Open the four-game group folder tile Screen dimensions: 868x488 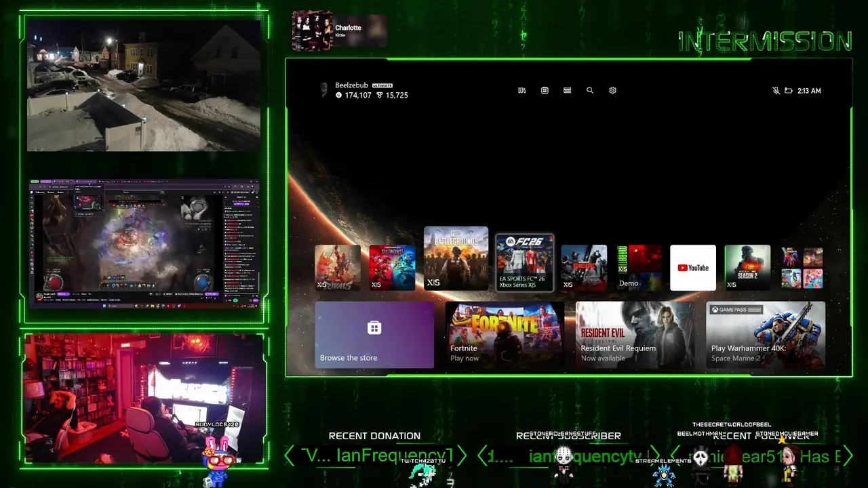[802, 268]
